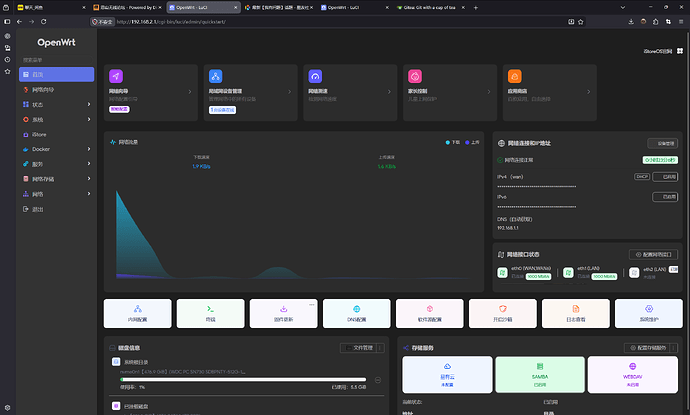
Task: Launch the terminal shortcut tile
Action: pyautogui.click(x=210, y=313)
